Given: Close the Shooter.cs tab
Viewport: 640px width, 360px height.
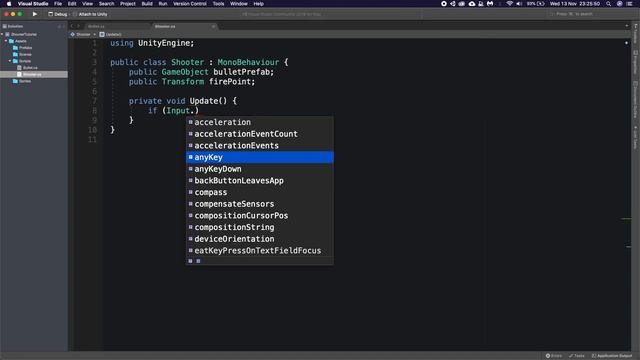Looking at the screenshot, I should (x=213, y=27).
